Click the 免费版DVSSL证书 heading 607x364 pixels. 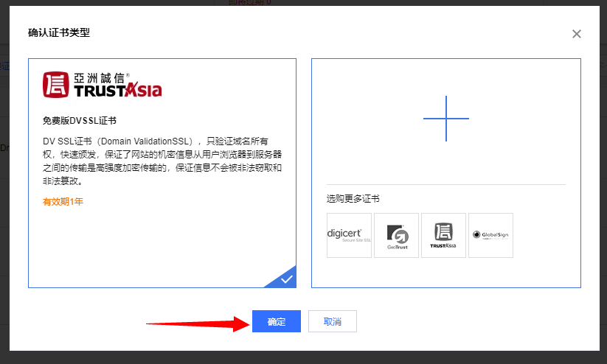pos(80,120)
